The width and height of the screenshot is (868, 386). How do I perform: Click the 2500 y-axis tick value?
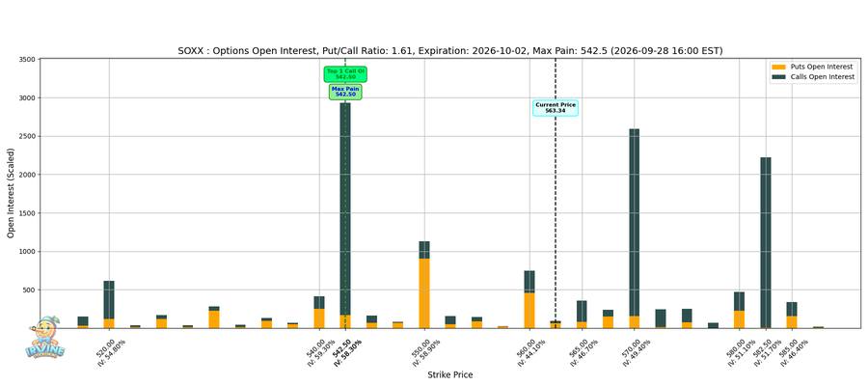click(x=29, y=136)
